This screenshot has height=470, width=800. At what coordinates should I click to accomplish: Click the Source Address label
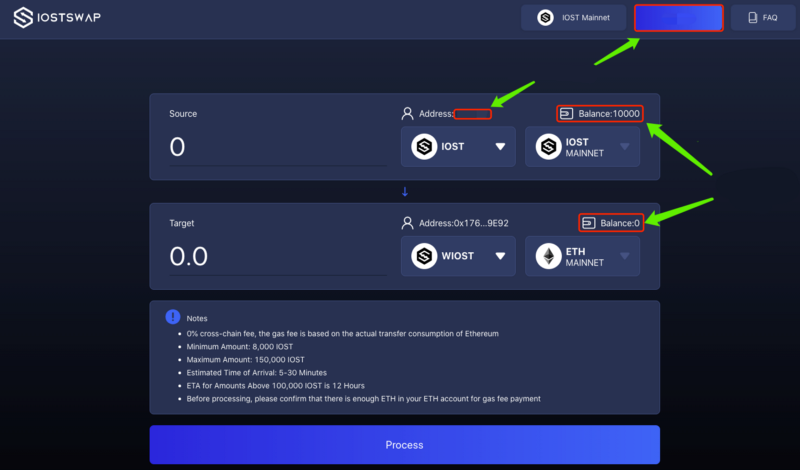tap(436, 114)
